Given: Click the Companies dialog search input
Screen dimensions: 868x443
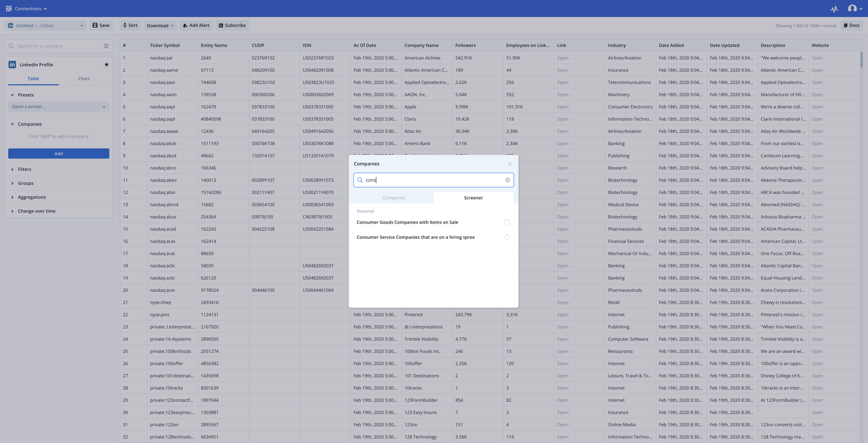Looking at the screenshot, I should pyautogui.click(x=434, y=180).
